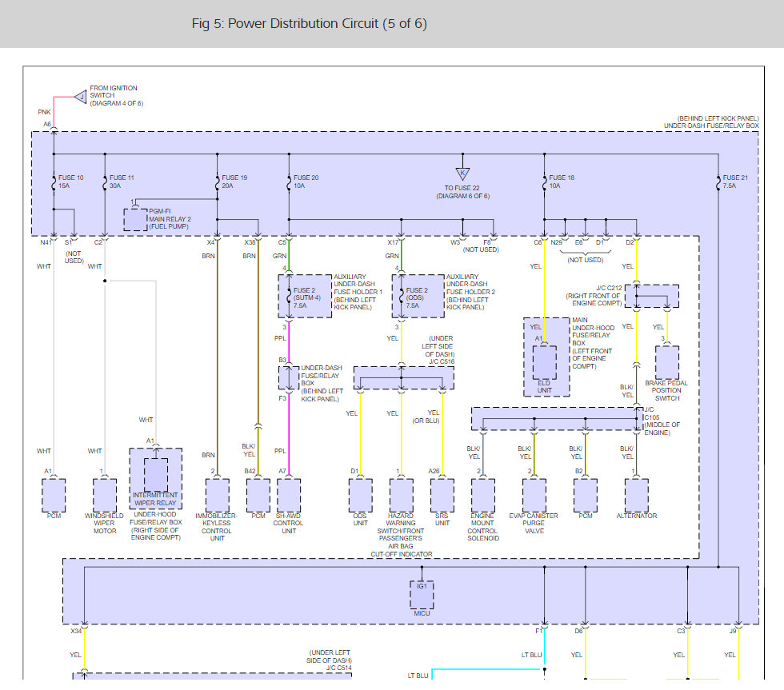Click the (BEHIND LEFT KICK PANEL) top-right label
This screenshot has width=784, height=690.
pyautogui.click(x=718, y=118)
